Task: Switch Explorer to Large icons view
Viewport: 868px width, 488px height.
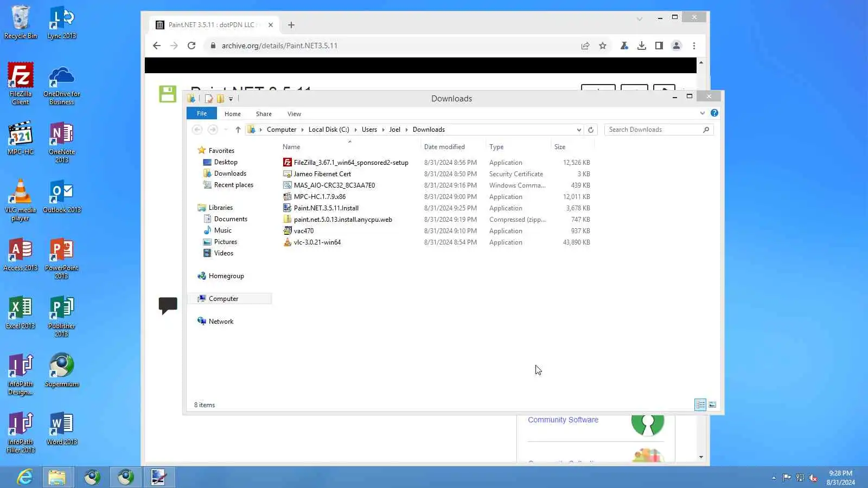Action: (x=712, y=405)
